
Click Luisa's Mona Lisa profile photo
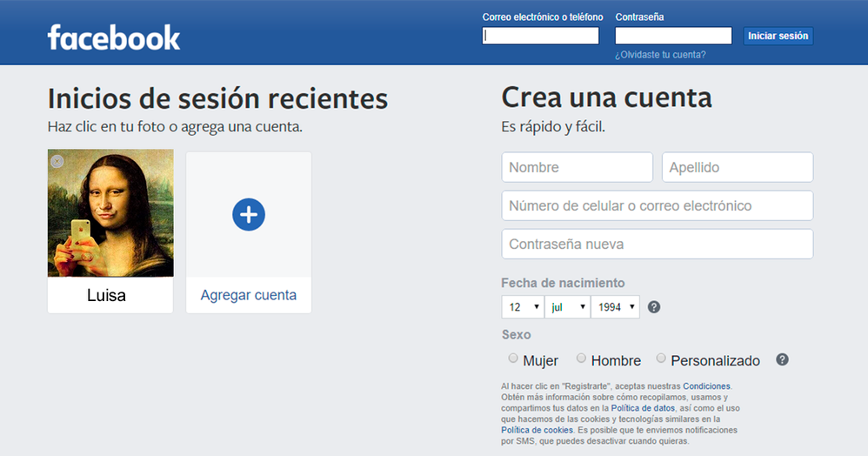click(110, 213)
